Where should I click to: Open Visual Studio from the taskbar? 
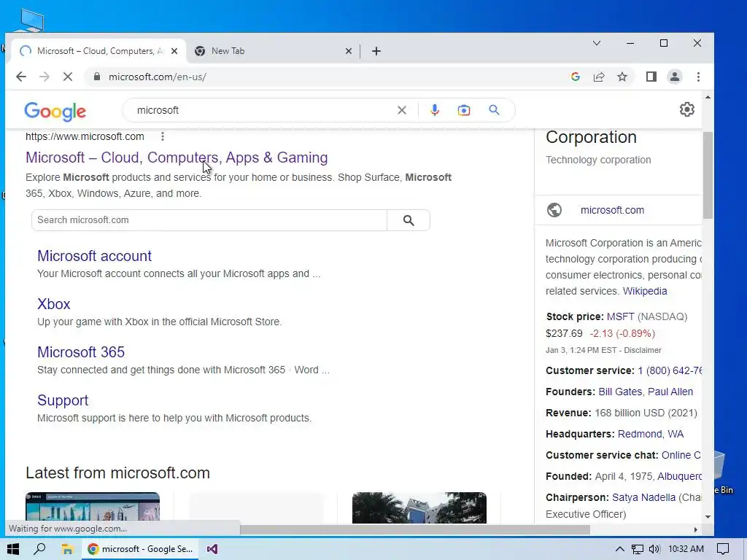[212, 549]
